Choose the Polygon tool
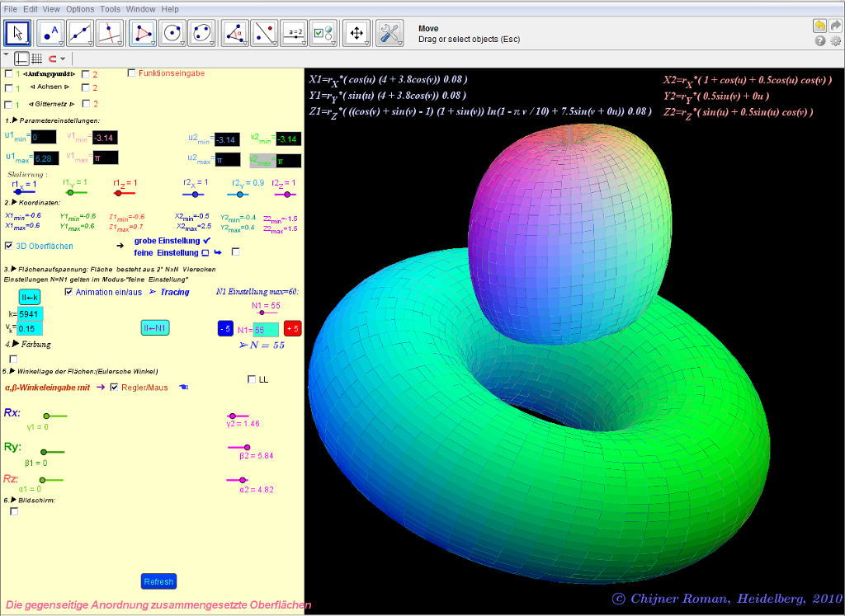Image resolution: width=845 pixels, height=616 pixels. click(144, 33)
